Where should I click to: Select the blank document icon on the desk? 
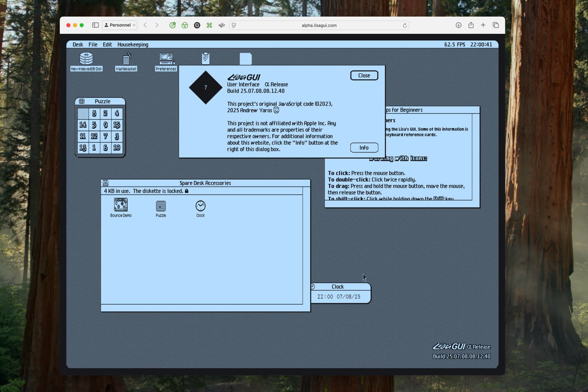coord(246,59)
